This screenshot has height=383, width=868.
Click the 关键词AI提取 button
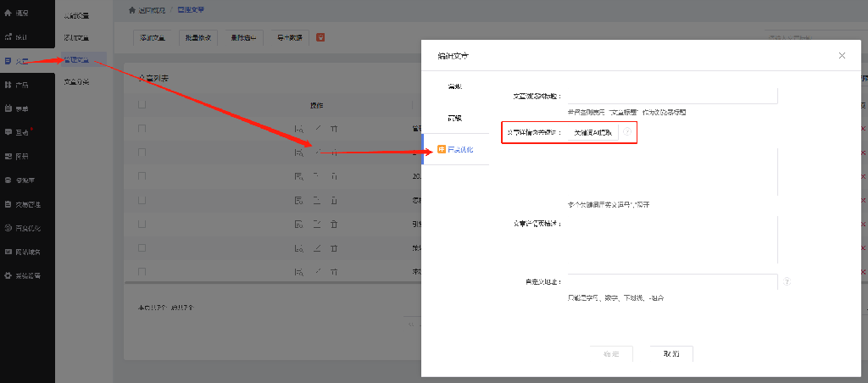pyautogui.click(x=592, y=132)
